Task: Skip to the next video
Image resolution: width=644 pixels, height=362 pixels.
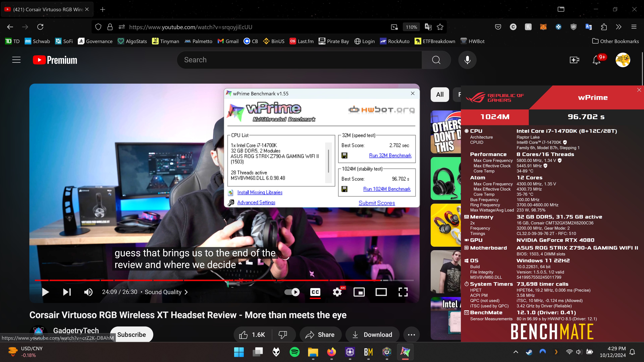Action: tap(67, 292)
